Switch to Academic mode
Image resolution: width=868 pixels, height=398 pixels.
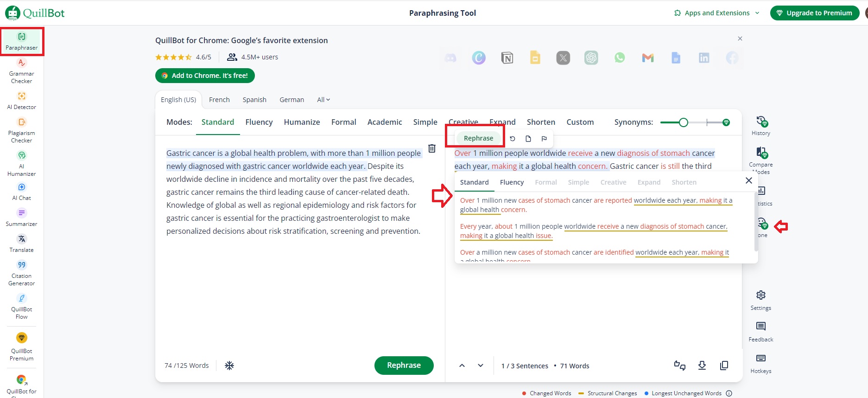click(385, 122)
